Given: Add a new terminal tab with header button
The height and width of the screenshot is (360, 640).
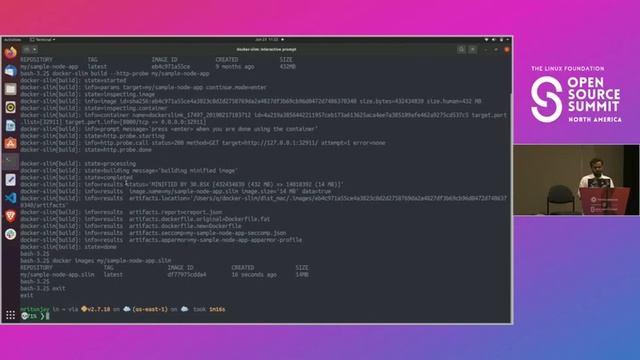Looking at the screenshot, I should pyautogui.click(x=27, y=49).
